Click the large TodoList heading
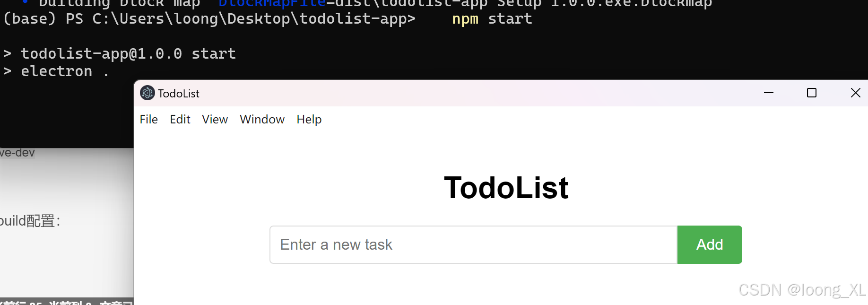Screen dimensions: 868x305 click(x=506, y=188)
